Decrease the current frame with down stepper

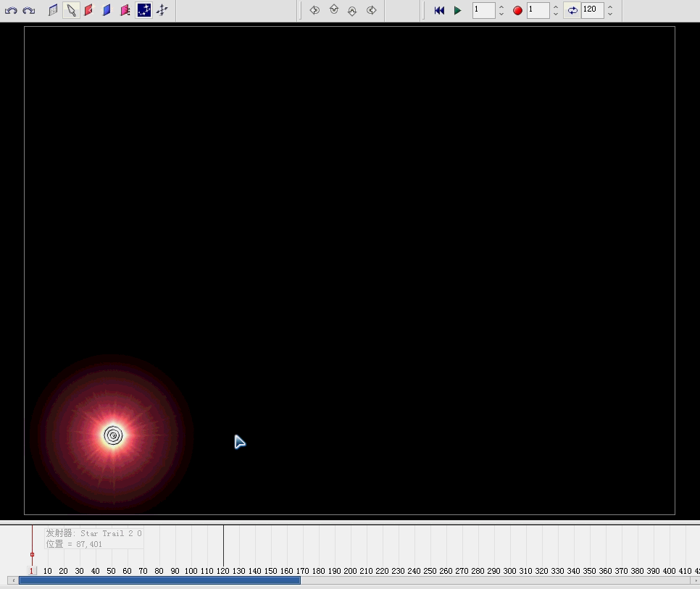tap(501, 14)
